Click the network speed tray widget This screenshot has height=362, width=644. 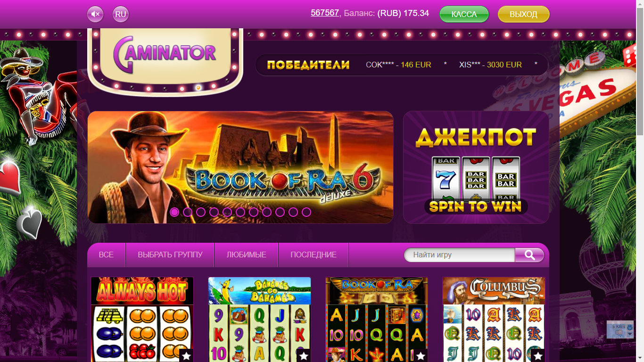pos(620,329)
